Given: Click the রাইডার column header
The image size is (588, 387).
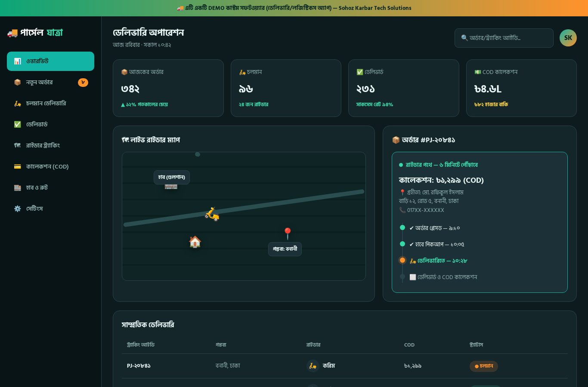Looking at the screenshot, I should (313, 345).
